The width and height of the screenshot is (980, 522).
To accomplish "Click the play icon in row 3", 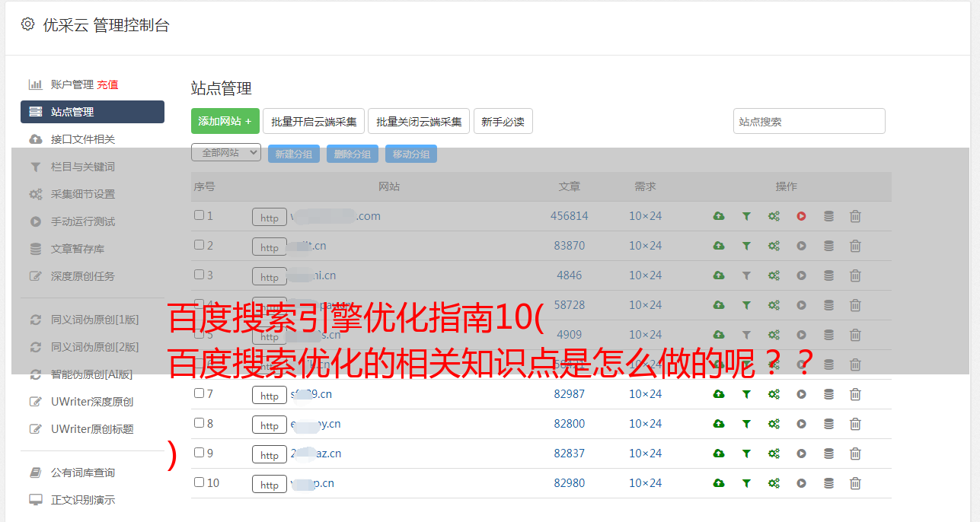I will (801, 275).
